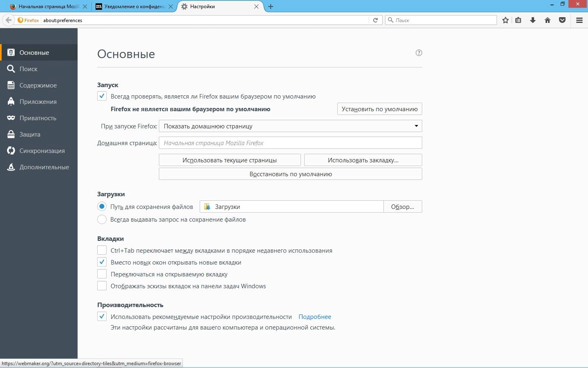Click Установить по умолчанию button
Screen dimensions: 588x368
380,109
